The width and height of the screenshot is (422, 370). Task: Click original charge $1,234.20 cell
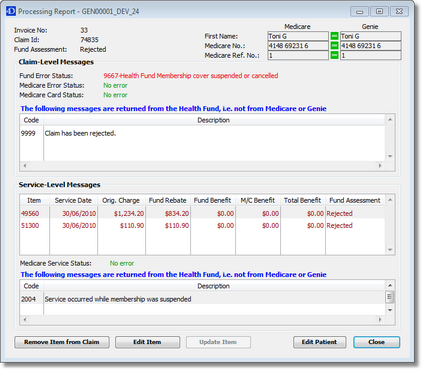coord(129,213)
